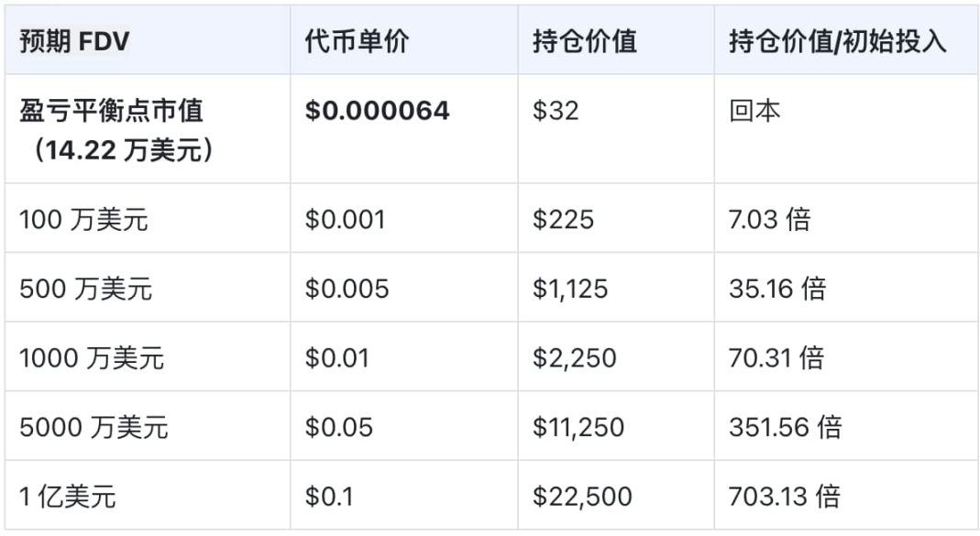980x536 pixels.
Task: Click the $0.005 token price cell
Action: point(347,290)
